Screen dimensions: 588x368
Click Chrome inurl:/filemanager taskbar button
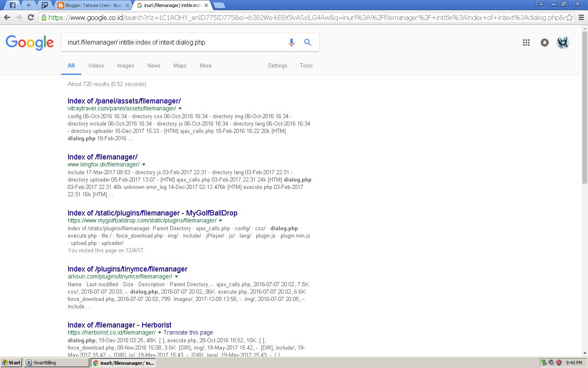click(123, 363)
